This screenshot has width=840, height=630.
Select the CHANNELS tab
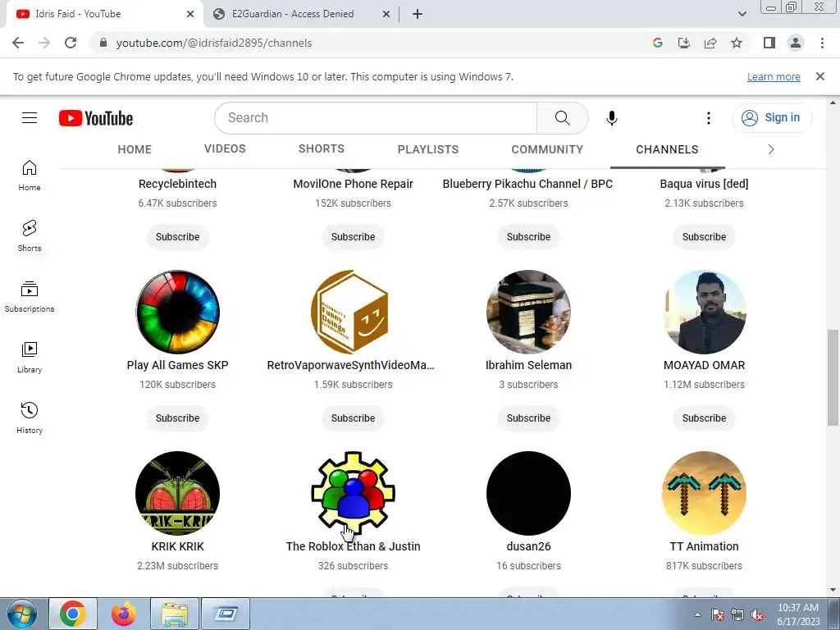(667, 149)
